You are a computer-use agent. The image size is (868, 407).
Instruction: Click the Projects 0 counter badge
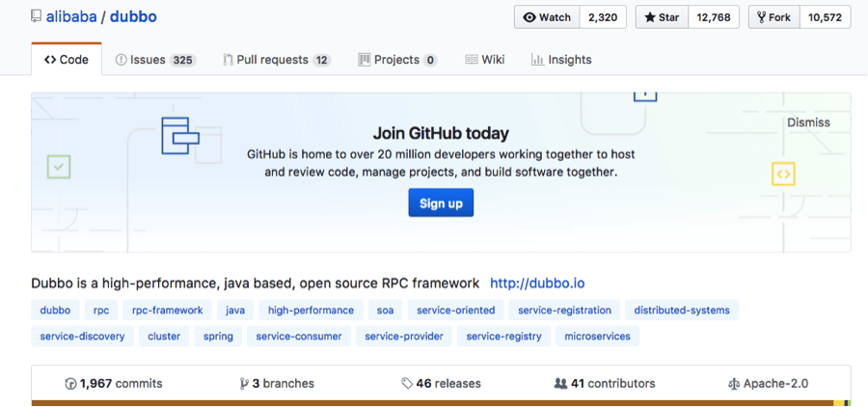pyautogui.click(x=430, y=61)
